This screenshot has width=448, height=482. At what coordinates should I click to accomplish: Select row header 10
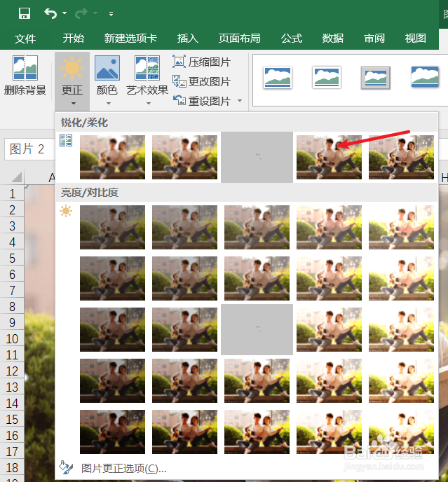12,339
